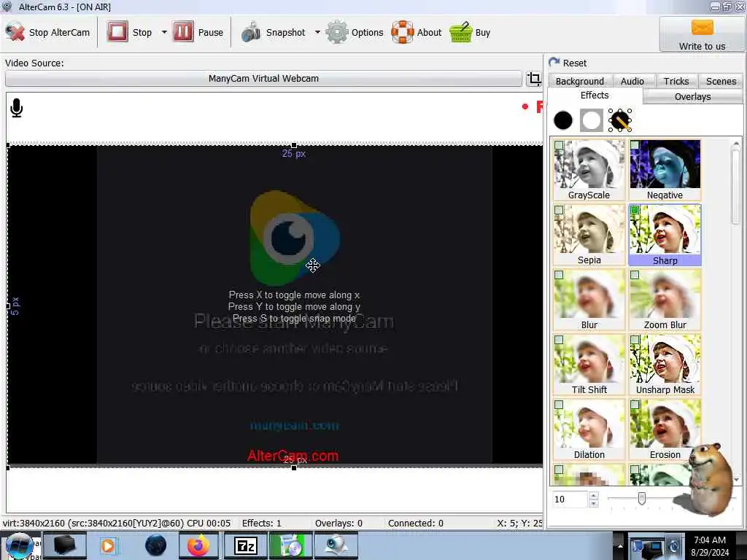The height and width of the screenshot is (560, 747).
Task: Click the Pause label
Action: tap(211, 32)
